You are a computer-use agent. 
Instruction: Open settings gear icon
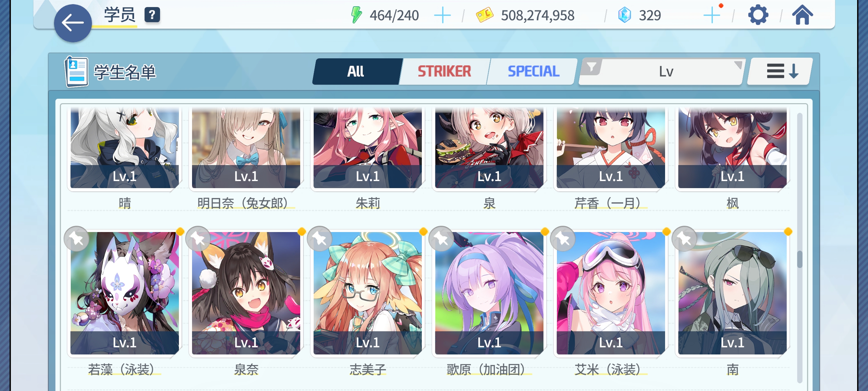(x=758, y=15)
